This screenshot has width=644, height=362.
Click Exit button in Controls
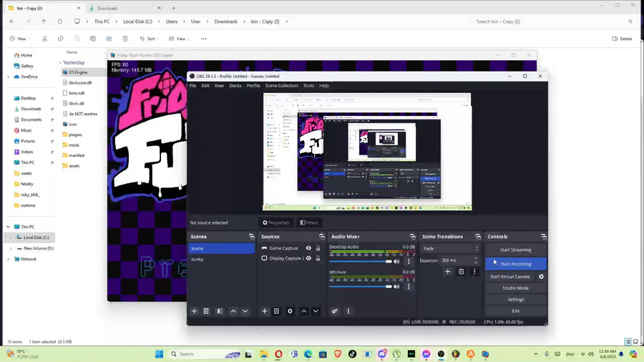515,310
